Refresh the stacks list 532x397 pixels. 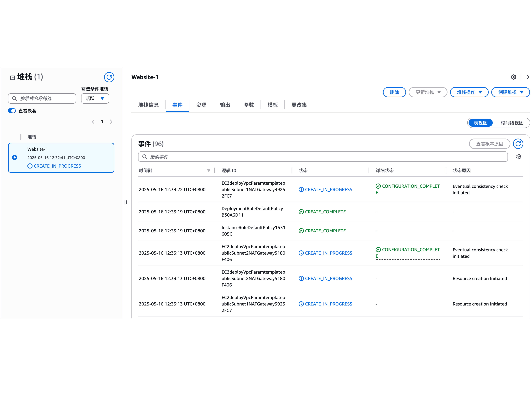pos(109,77)
